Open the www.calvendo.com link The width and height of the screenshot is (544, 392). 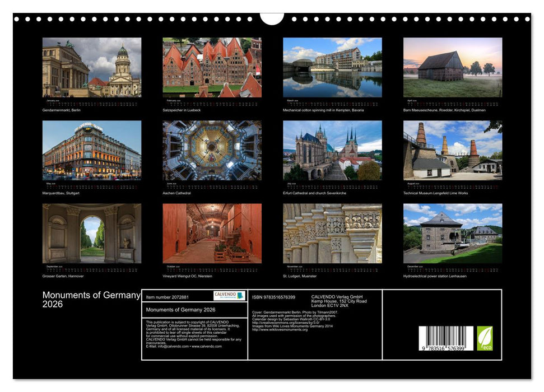point(206,347)
